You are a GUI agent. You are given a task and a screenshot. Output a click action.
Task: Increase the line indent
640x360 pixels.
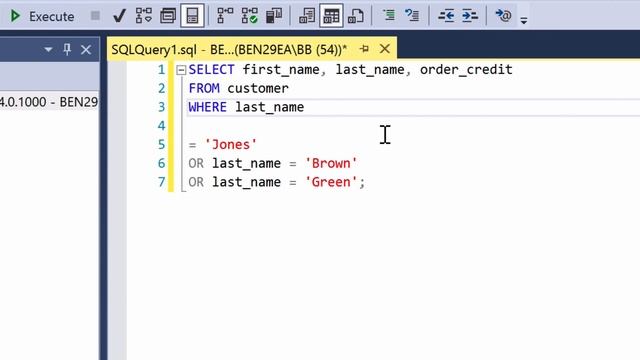click(x=470, y=16)
